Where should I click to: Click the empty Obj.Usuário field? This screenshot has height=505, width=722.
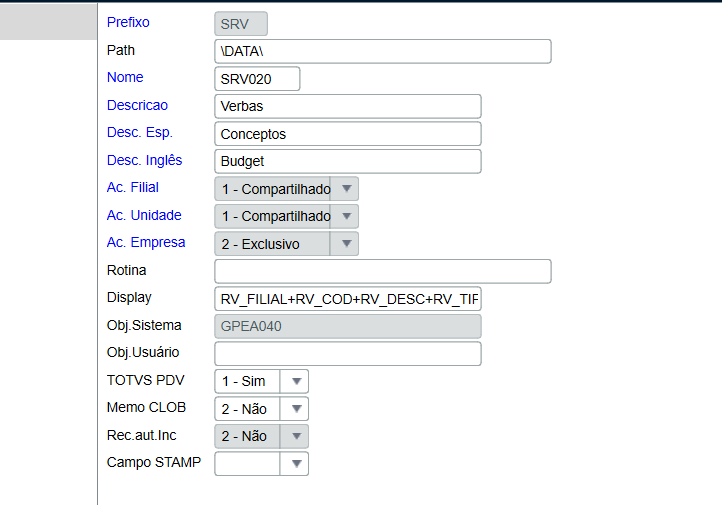[347, 354]
